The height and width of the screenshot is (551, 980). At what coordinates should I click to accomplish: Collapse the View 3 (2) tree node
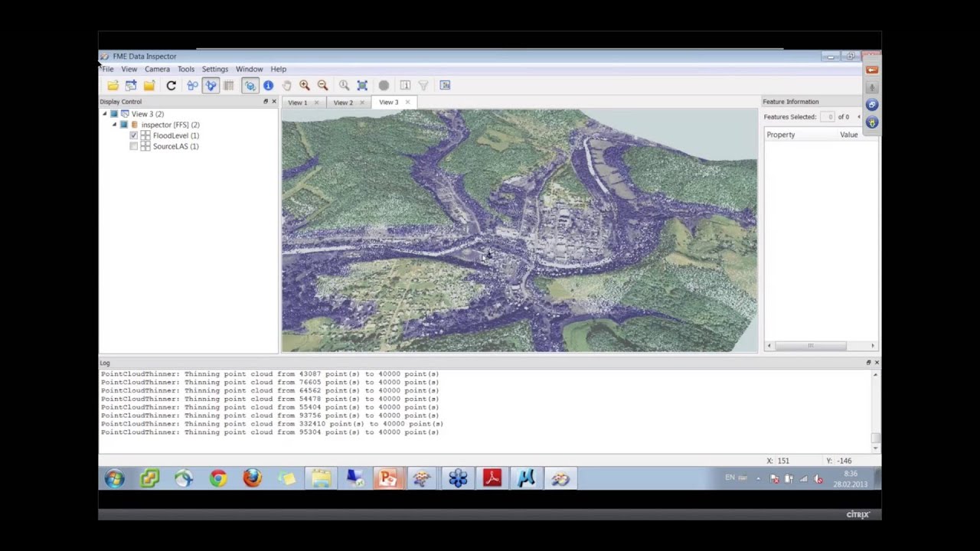105,114
